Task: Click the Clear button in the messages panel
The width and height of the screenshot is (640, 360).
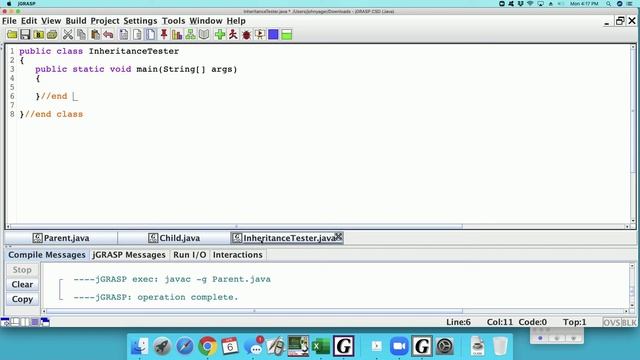Action: (22, 284)
